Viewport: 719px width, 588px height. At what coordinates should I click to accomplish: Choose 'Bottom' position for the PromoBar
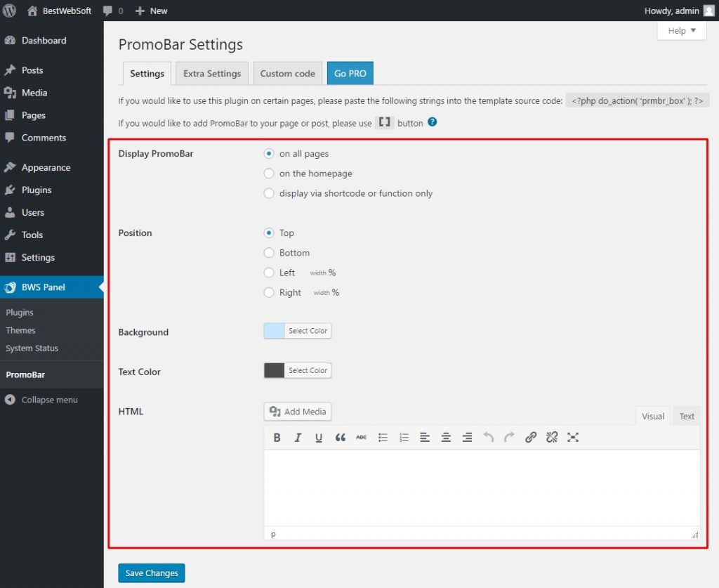(x=269, y=252)
